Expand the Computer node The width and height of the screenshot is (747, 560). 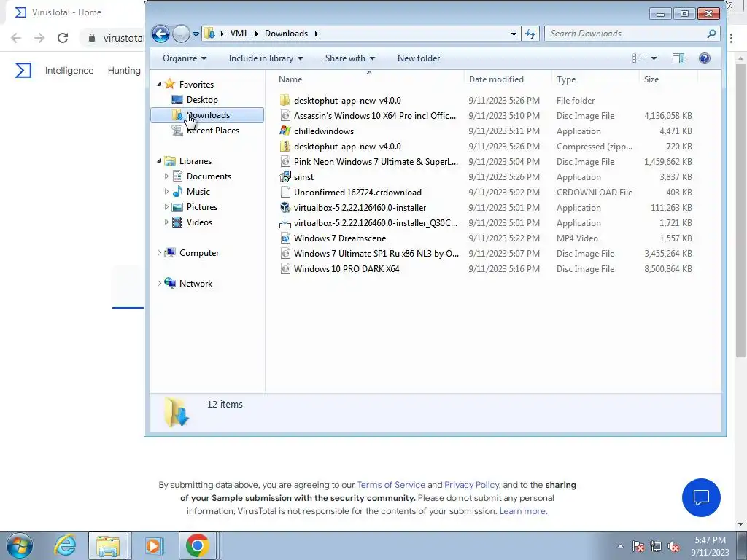[159, 253]
